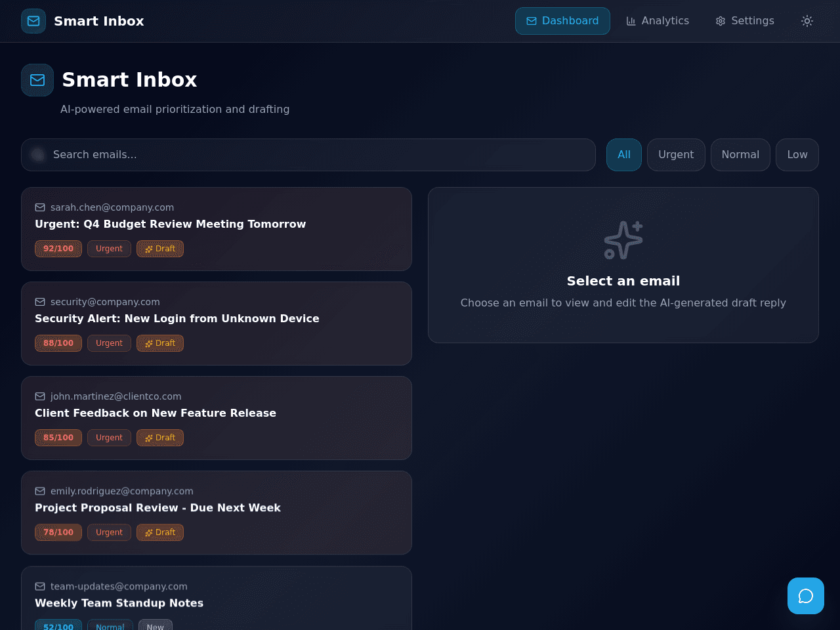This screenshot has width=840, height=630.
Task: Select the All filter
Action: [624, 155]
